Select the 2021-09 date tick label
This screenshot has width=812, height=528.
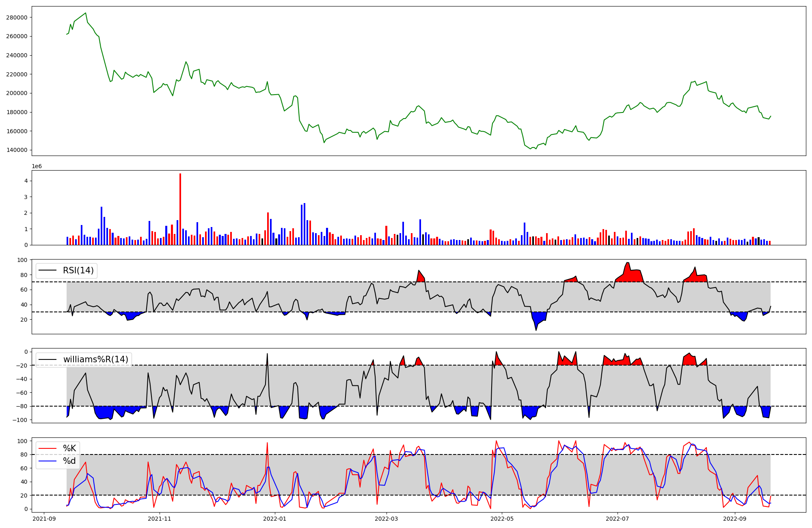point(44,519)
